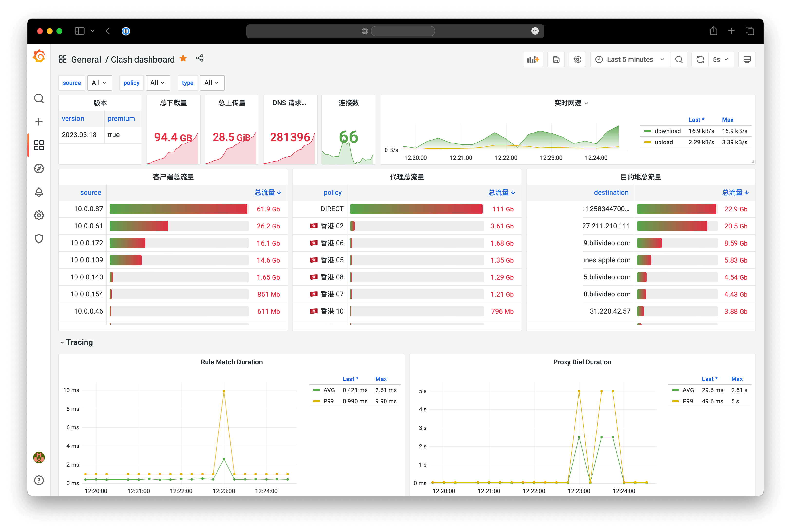Click the Save dashboard icon
The height and width of the screenshot is (532, 791).
pos(556,60)
